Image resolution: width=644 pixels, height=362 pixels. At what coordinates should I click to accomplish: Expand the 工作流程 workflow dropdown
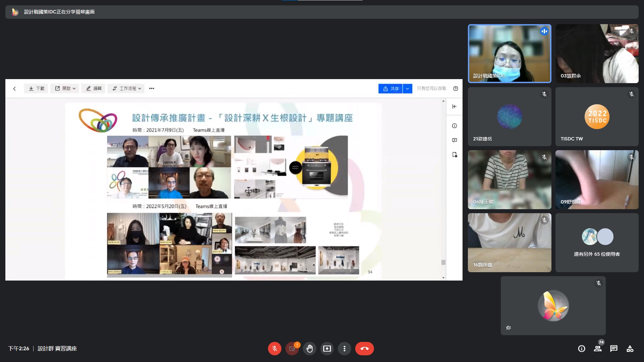pos(126,88)
